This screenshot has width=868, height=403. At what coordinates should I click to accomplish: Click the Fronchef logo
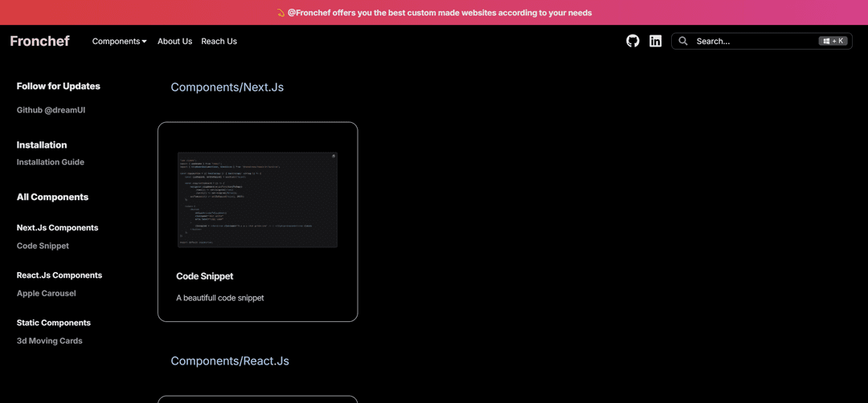tap(40, 41)
